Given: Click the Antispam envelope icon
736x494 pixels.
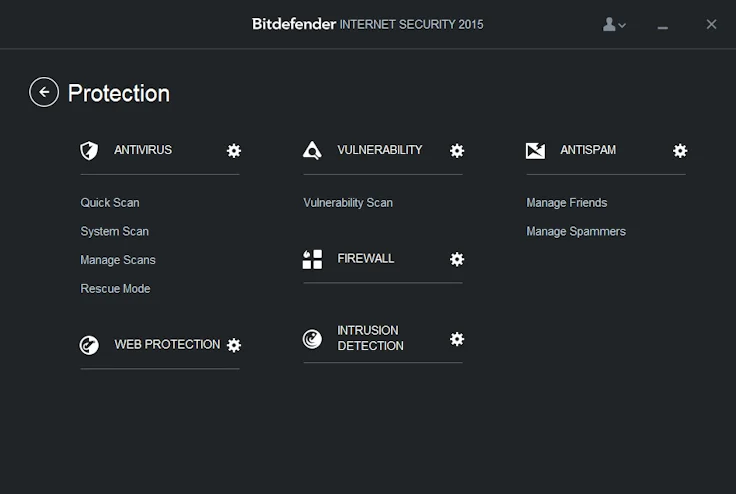Looking at the screenshot, I should pos(536,151).
